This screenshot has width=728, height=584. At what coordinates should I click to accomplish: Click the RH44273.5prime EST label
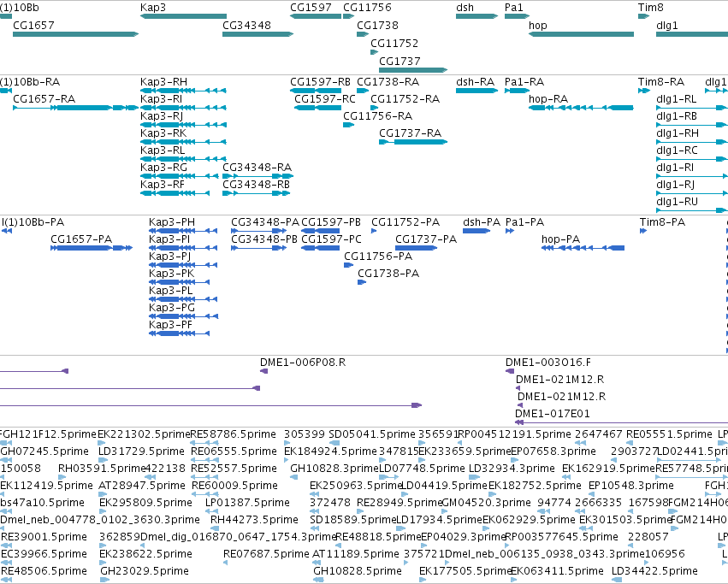pyautogui.click(x=254, y=520)
